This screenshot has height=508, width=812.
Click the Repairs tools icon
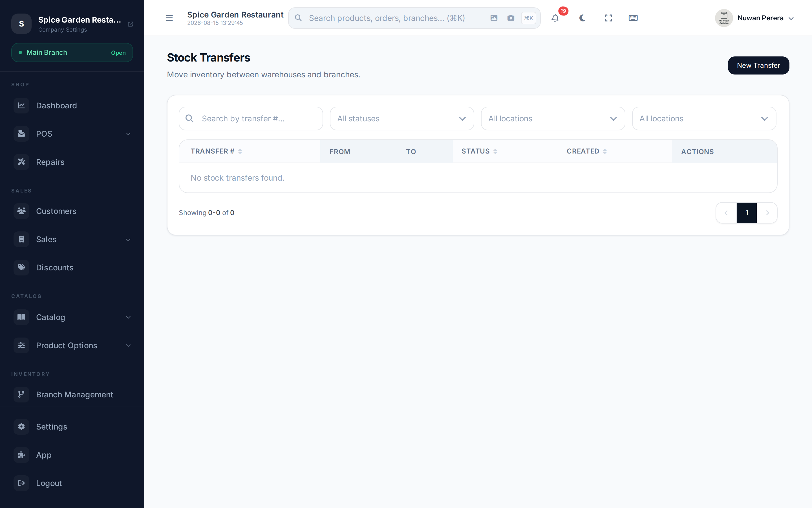coord(21,162)
